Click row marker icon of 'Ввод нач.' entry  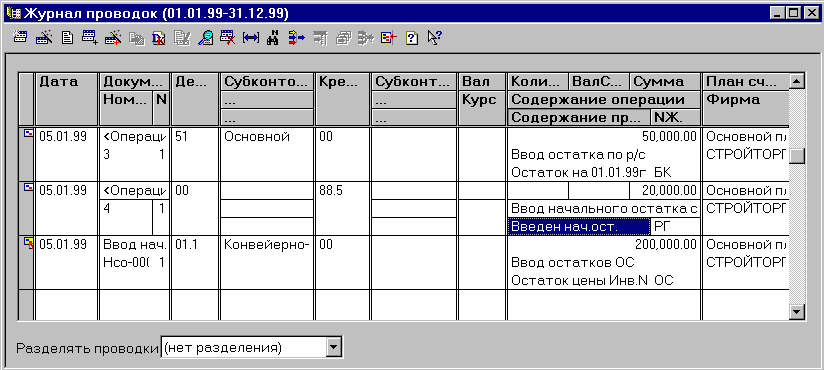pyautogui.click(x=27, y=243)
